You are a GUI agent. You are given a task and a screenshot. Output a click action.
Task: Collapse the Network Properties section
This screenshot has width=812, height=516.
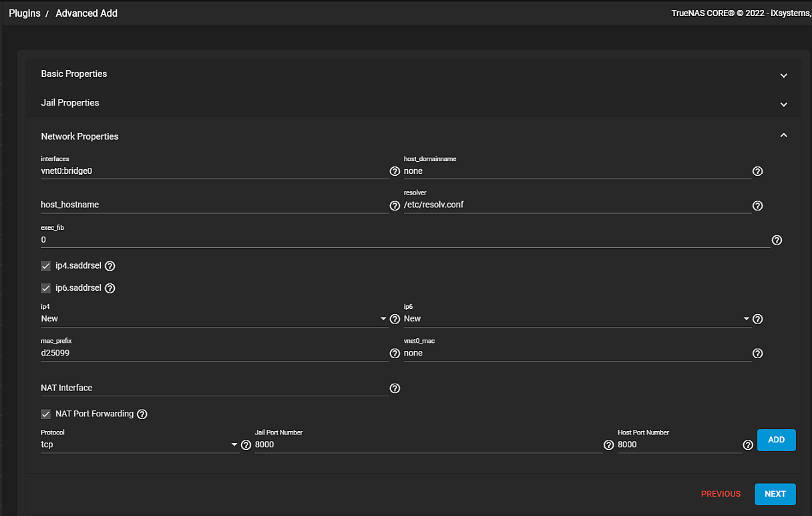(784, 136)
